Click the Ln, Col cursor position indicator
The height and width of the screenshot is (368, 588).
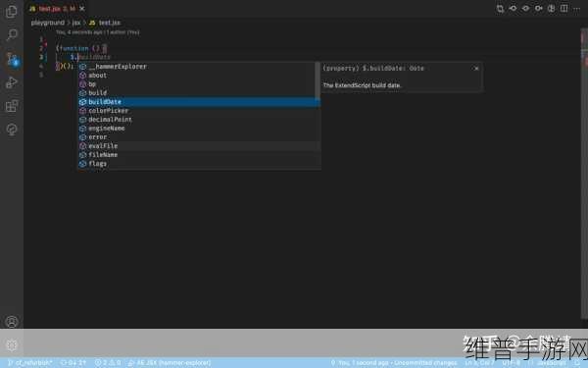480,363
